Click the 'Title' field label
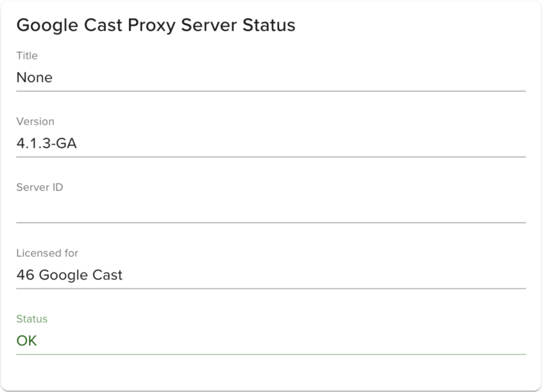The image size is (542, 392). (26, 56)
